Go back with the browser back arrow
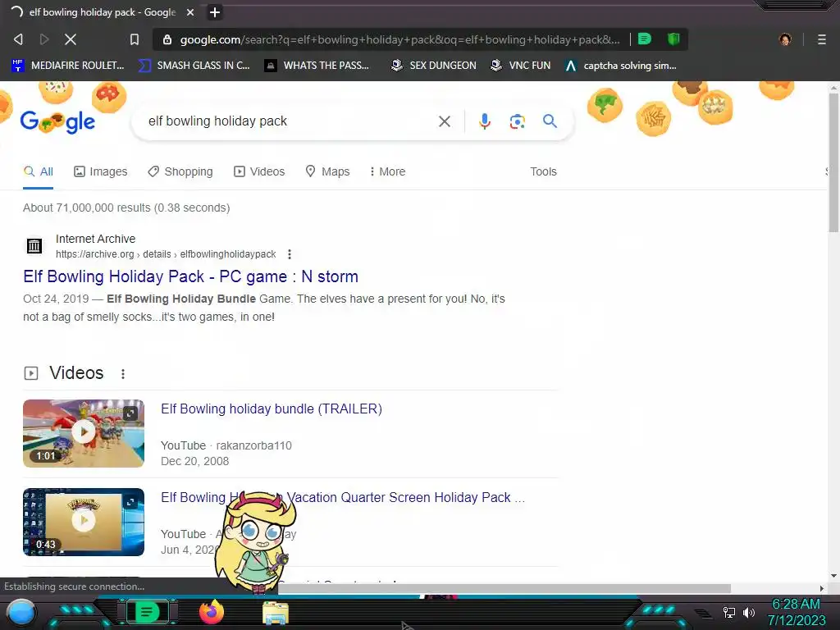Image resolution: width=840 pixels, height=630 pixels. 18,39
